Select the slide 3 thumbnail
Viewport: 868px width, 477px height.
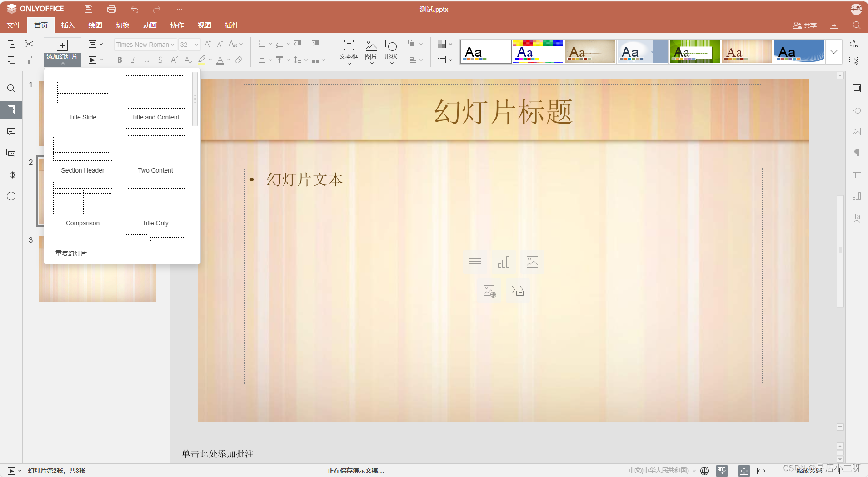[97, 268]
